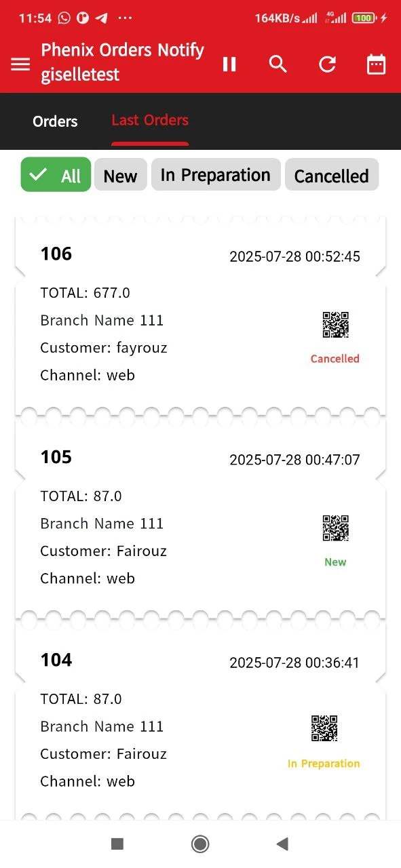Image resolution: width=401 pixels, height=868 pixels.
Task: Enable the New orders filter
Action: pos(120,175)
